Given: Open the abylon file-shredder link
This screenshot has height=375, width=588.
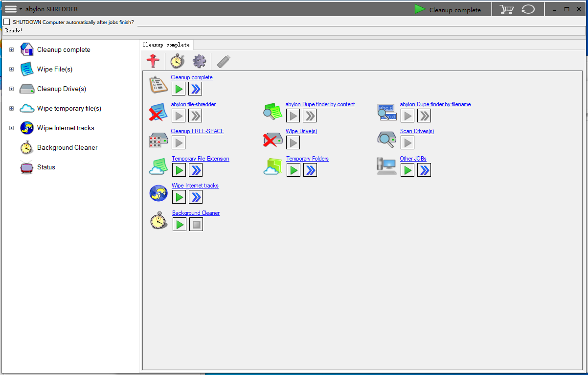Looking at the screenshot, I should 193,104.
